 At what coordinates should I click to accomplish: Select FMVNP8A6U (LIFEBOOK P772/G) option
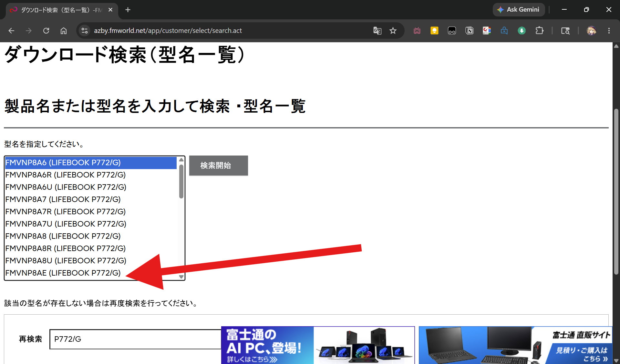point(91,187)
